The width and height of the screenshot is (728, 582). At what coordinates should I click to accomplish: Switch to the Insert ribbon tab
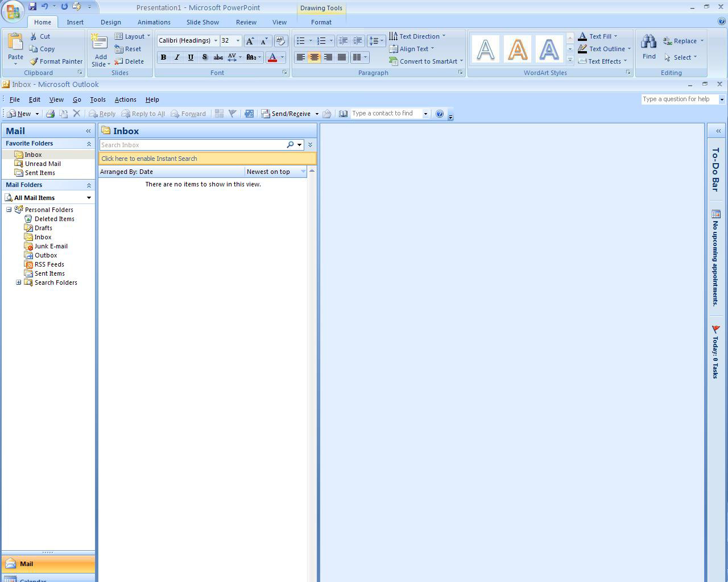coord(75,22)
